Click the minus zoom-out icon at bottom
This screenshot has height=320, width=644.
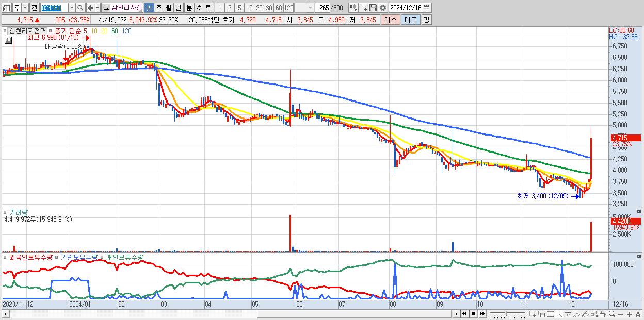(x=620, y=314)
